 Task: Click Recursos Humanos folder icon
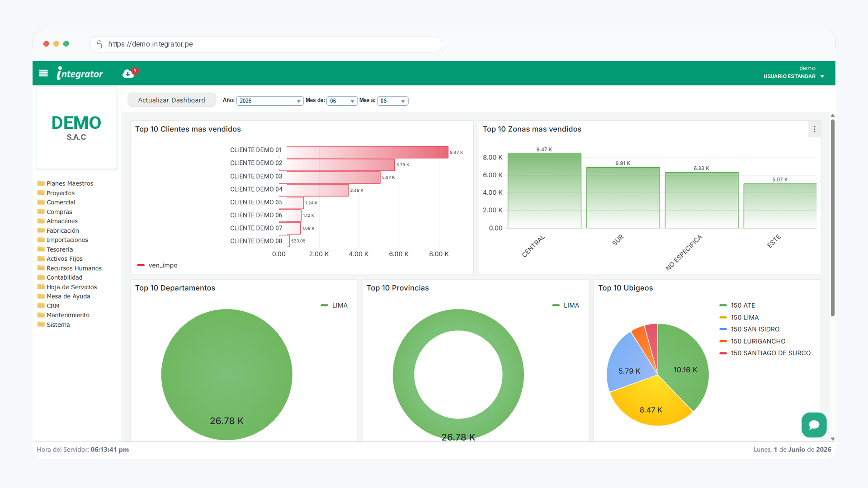click(x=41, y=268)
